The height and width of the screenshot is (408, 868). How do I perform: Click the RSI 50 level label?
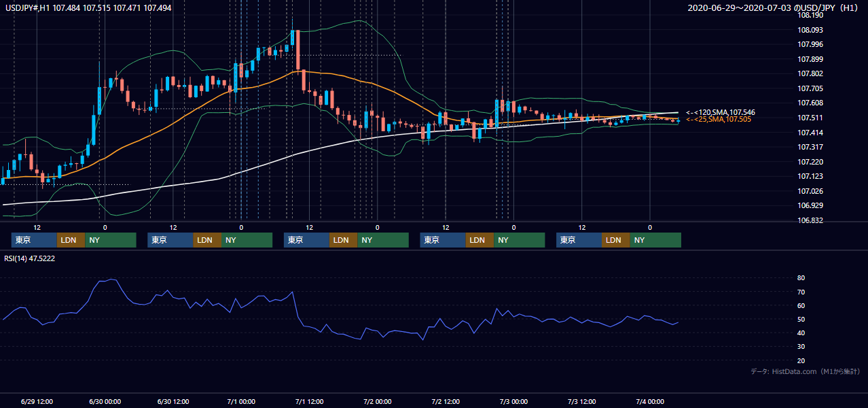tap(801, 319)
